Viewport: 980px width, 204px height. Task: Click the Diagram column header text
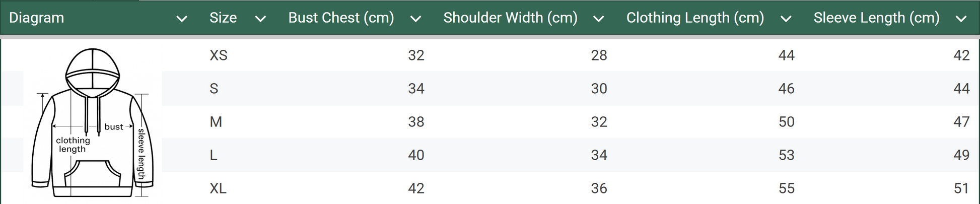tap(36, 18)
